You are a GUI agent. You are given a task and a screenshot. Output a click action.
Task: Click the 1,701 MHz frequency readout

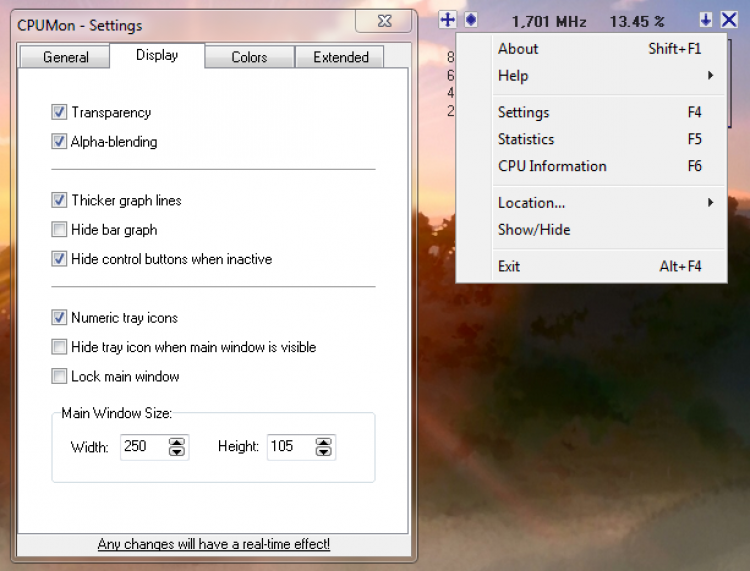pyautogui.click(x=549, y=22)
